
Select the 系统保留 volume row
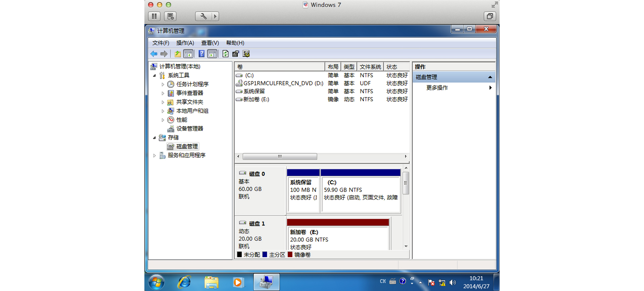[x=322, y=91]
